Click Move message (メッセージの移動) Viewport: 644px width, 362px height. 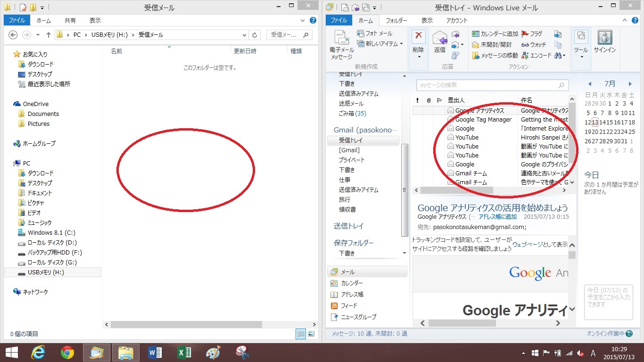click(495, 55)
